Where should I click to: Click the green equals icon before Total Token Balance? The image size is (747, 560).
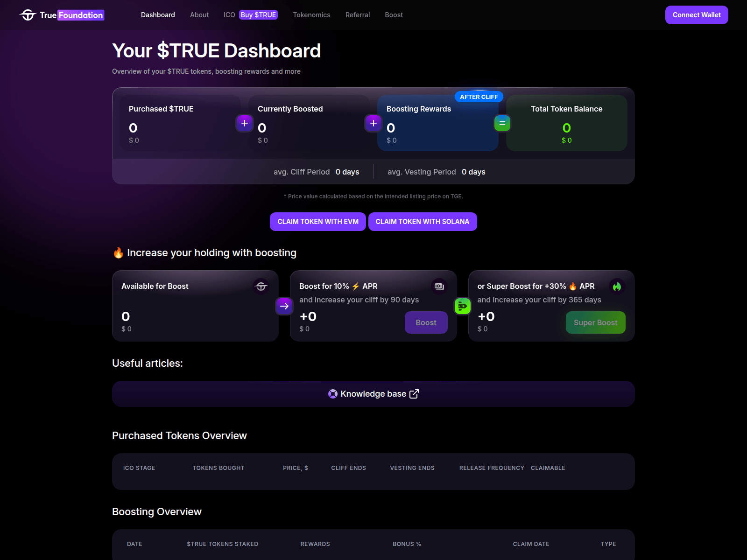[x=502, y=123]
